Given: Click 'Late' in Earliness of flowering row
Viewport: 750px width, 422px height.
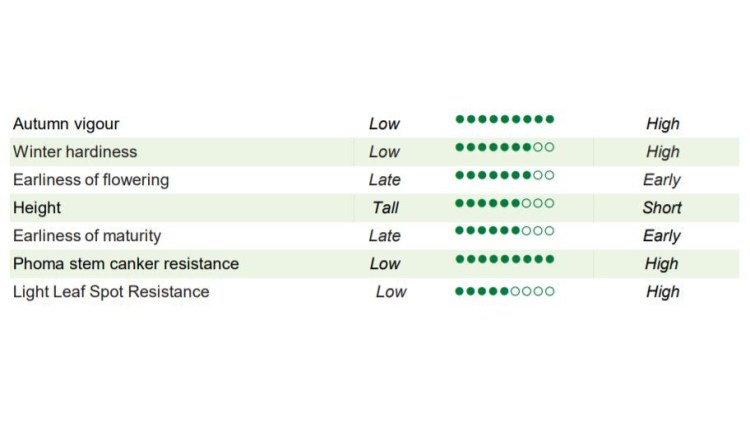Looking at the screenshot, I should 384,180.
